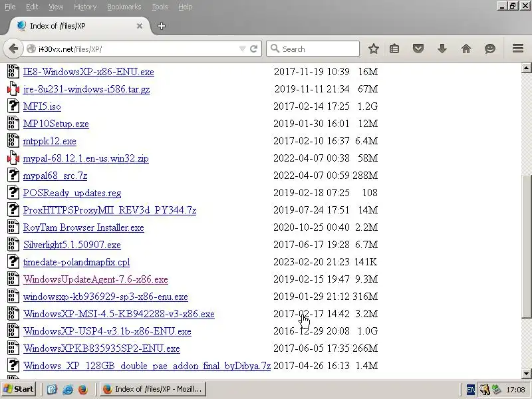Viewport: 532px width, 399px height.
Task: Click the archive icon beside mypal-68.12.1.en-us.win32.zip
Action: (13, 158)
